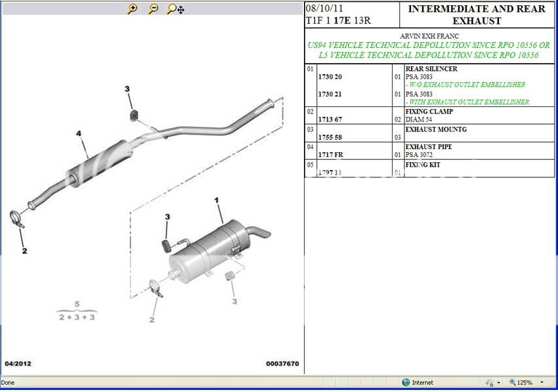Click the zoom in magnifier icon

[x=132, y=9]
